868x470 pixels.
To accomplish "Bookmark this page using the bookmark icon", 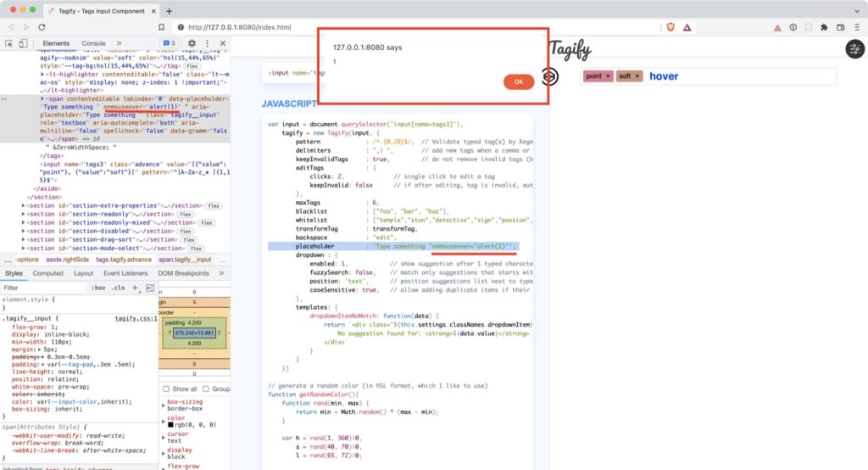I will [x=161, y=27].
